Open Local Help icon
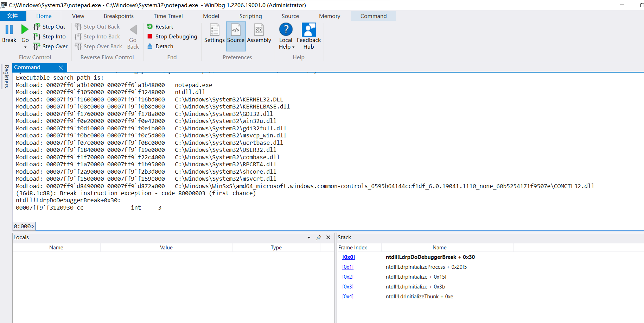The height and width of the screenshot is (323, 644). click(x=286, y=30)
